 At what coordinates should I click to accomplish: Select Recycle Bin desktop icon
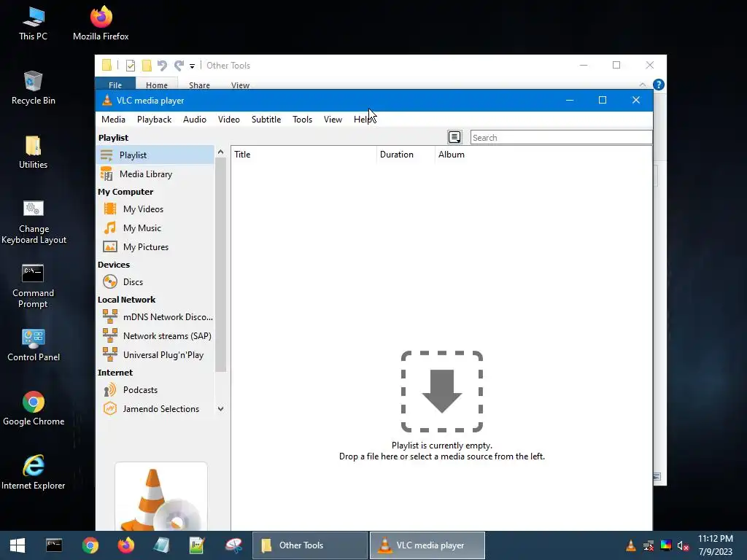[34, 88]
